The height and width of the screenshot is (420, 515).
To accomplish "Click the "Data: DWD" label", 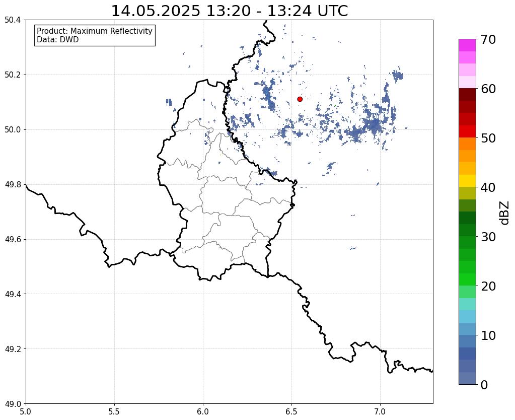I will [x=58, y=40].
